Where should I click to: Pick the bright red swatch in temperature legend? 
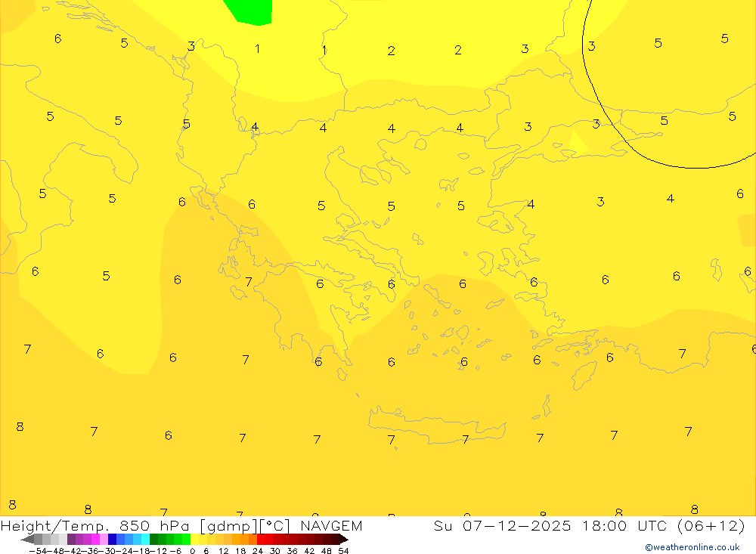(261, 540)
